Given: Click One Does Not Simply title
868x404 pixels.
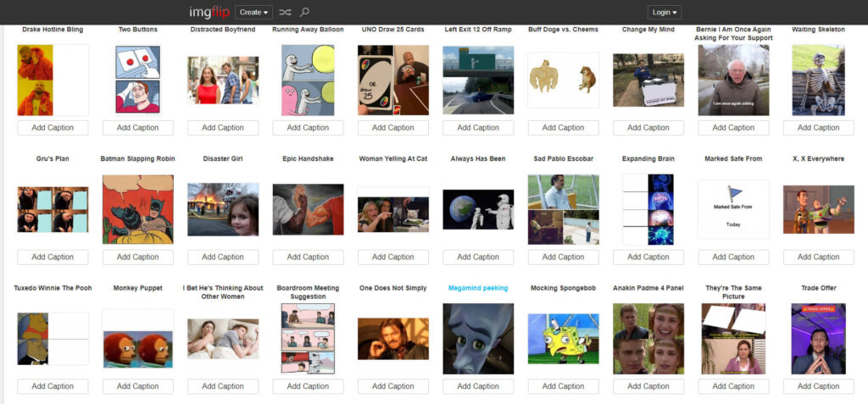Looking at the screenshot, I should coord(393,288).
